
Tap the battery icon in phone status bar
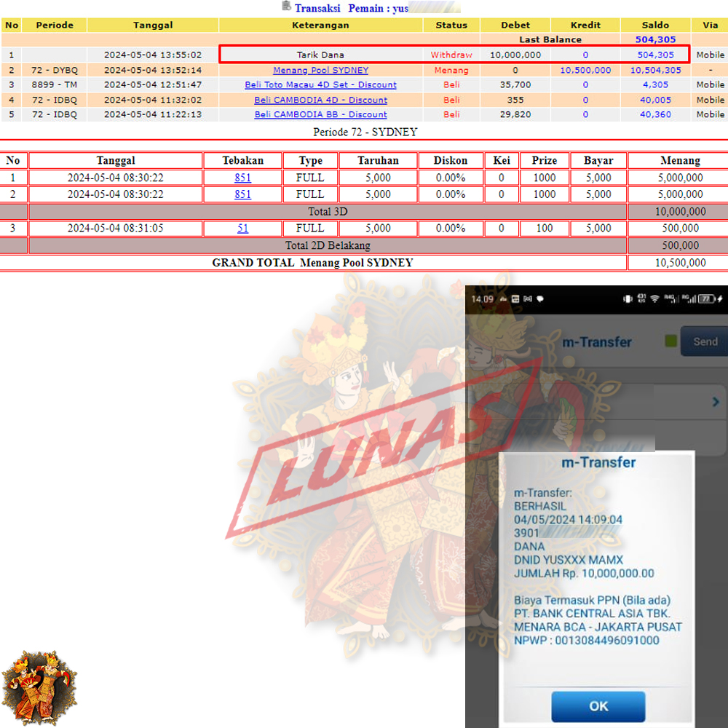707,299
